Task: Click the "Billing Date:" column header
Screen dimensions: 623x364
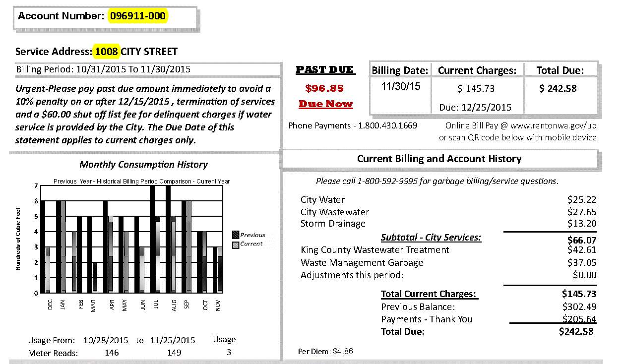Action: 400,70
